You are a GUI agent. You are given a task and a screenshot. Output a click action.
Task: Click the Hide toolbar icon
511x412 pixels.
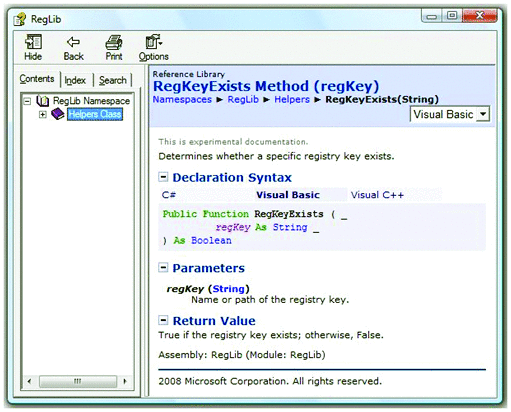tap(33, 42)
